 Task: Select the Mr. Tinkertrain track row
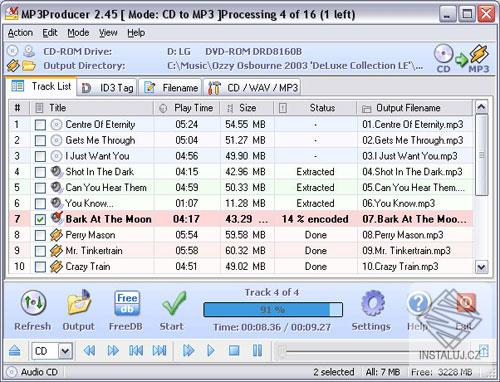pyautogui.click(x=241, y=251)
